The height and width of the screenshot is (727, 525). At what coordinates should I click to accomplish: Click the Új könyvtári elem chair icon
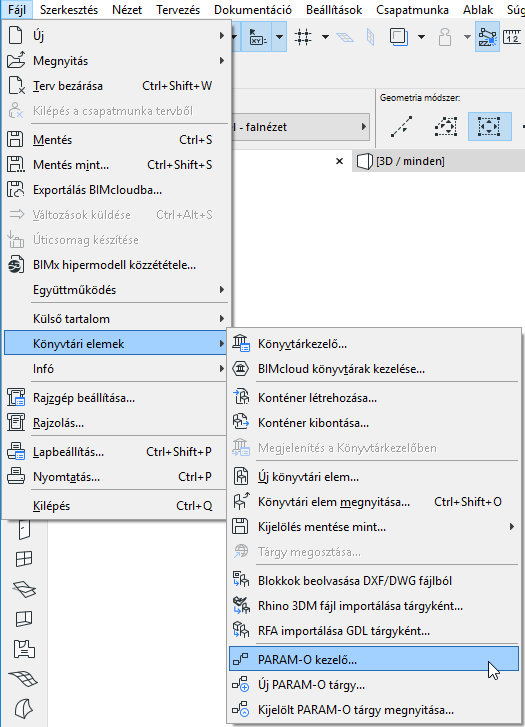[x=241, y=477]
